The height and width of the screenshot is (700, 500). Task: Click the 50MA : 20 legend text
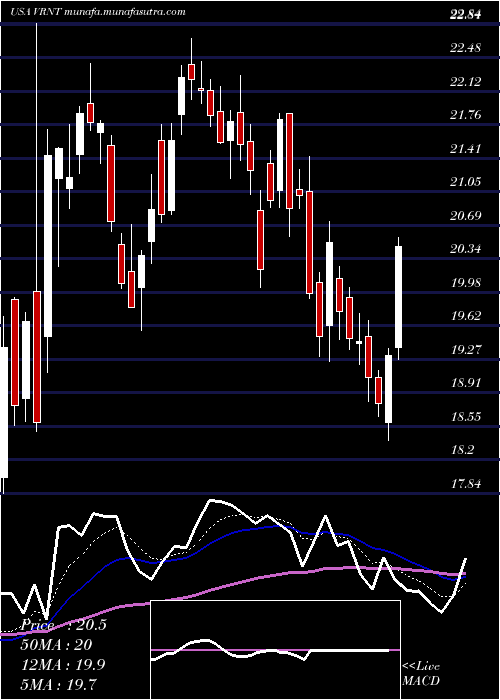56,645
